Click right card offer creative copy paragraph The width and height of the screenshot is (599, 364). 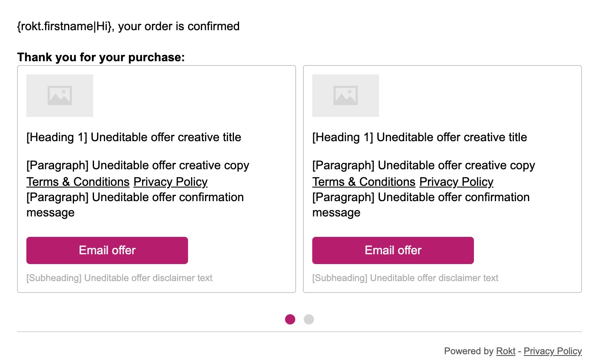[x=424, y=165]
